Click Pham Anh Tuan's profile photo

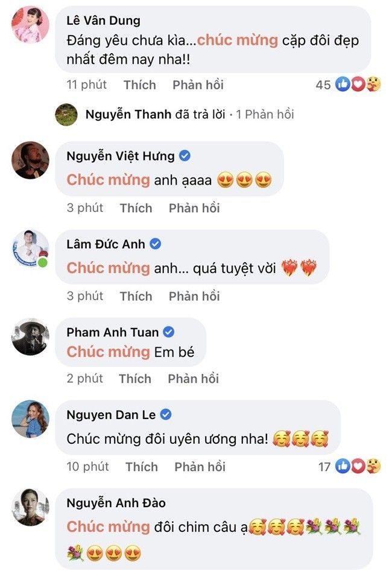click(x=31, y=336)
